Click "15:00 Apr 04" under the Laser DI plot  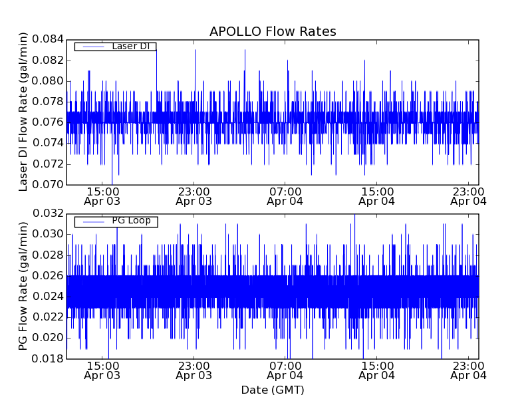pyautogui.click(x=376, y=197)
